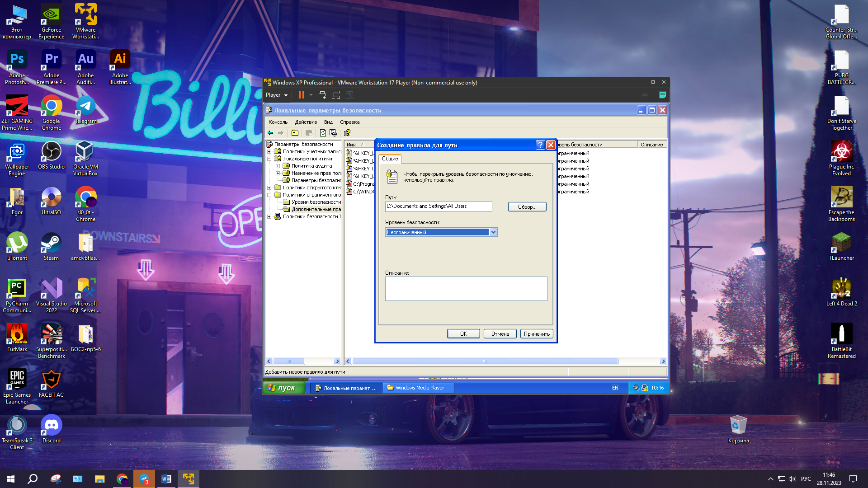This screenshot has width=868, height=488.
Task: Click the Back arrow in console toolbar
Action: [270, 133]
